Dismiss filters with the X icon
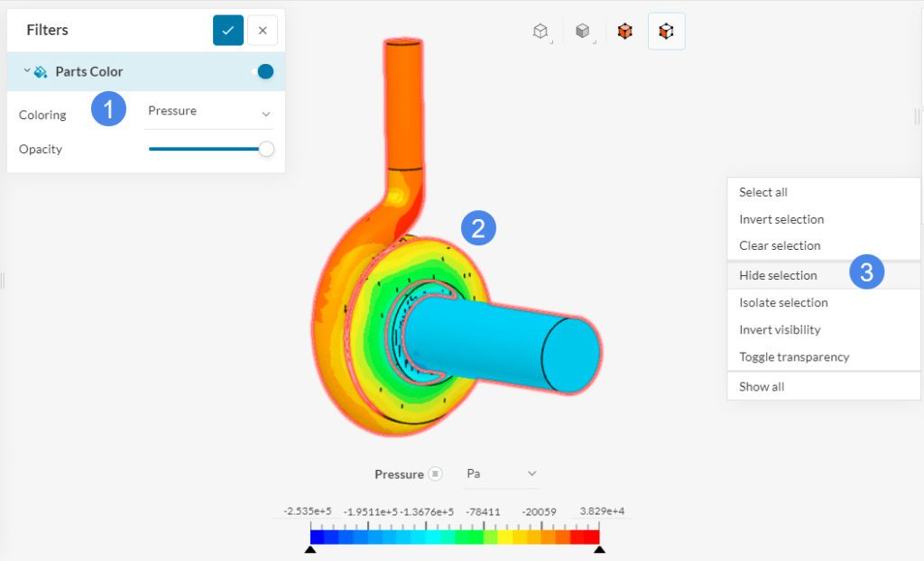The width and height of the screenshot is (924, 561). click(x=263, y=30)
